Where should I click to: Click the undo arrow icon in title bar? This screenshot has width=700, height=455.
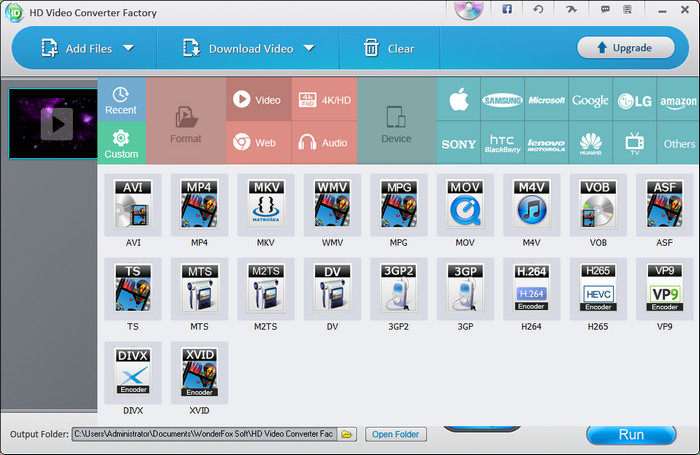(538, 9)
